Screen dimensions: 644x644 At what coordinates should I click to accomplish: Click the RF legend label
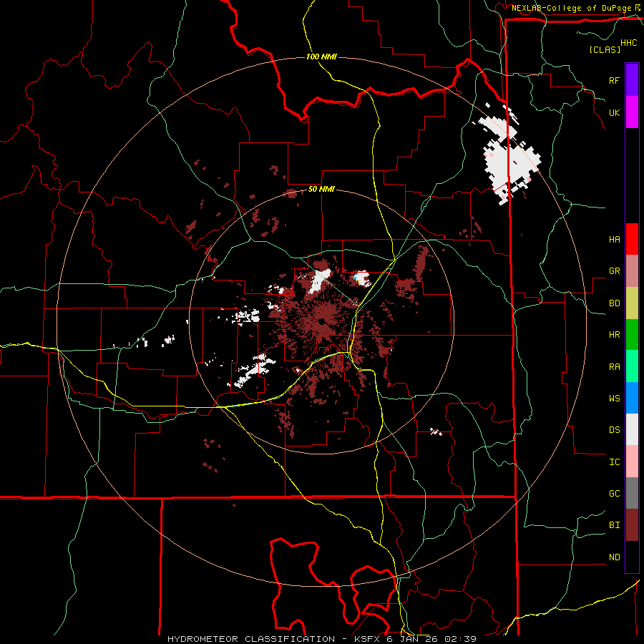tap(614, 80)
